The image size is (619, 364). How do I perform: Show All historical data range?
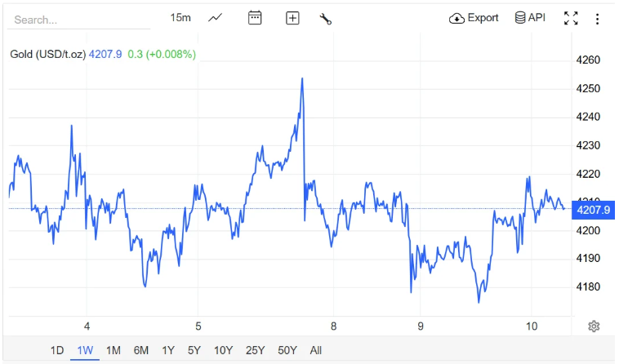click(316, 351)
